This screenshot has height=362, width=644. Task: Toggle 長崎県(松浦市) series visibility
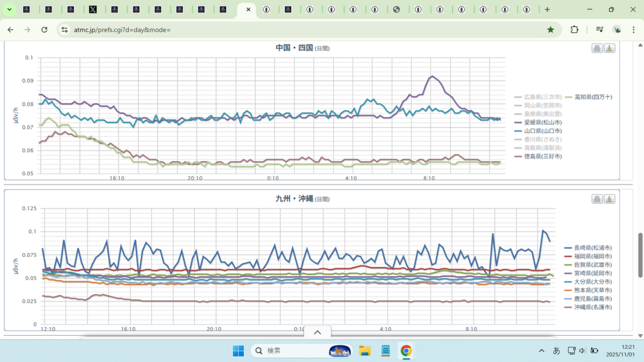(592, 248)
